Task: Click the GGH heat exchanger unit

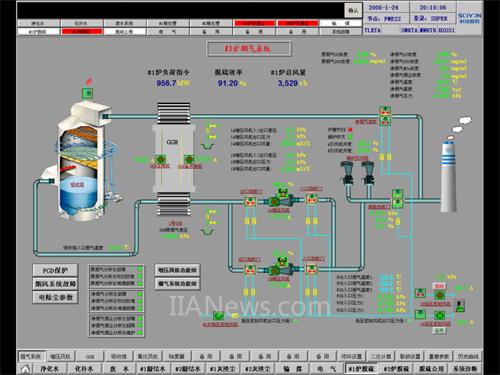Action: 173,159
